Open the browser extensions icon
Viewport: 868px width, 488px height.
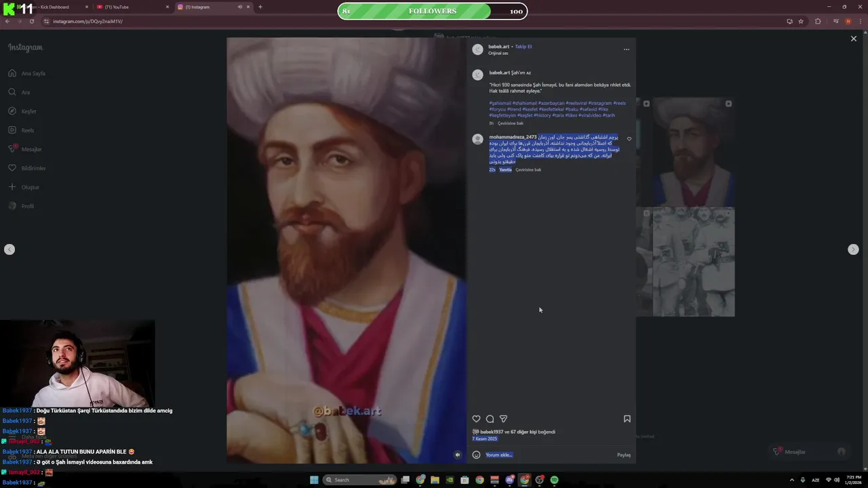click(818, 21)
